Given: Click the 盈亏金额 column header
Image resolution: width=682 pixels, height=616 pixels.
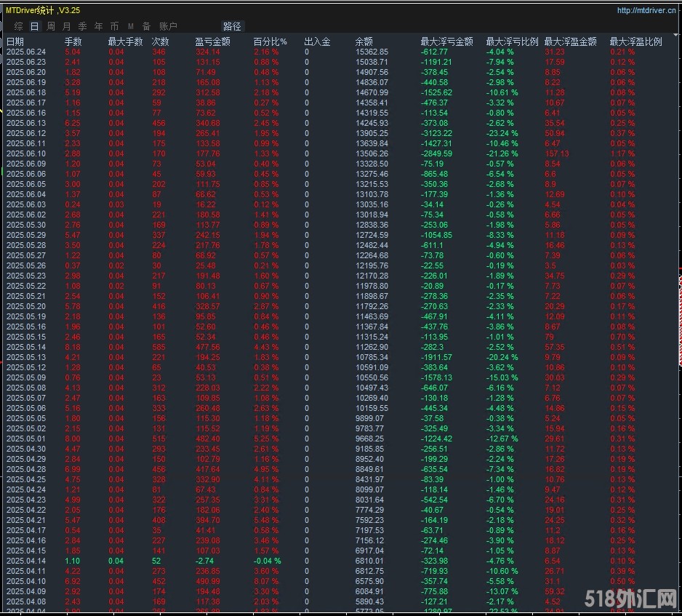Looking at the screenshot, I should coord(213,41).
